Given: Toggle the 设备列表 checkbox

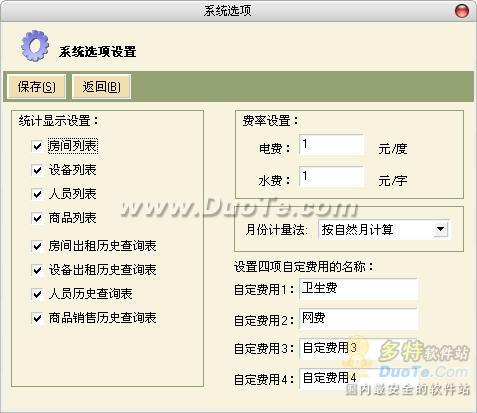Looking at the screenshot, I should click(x=37, y=170).
